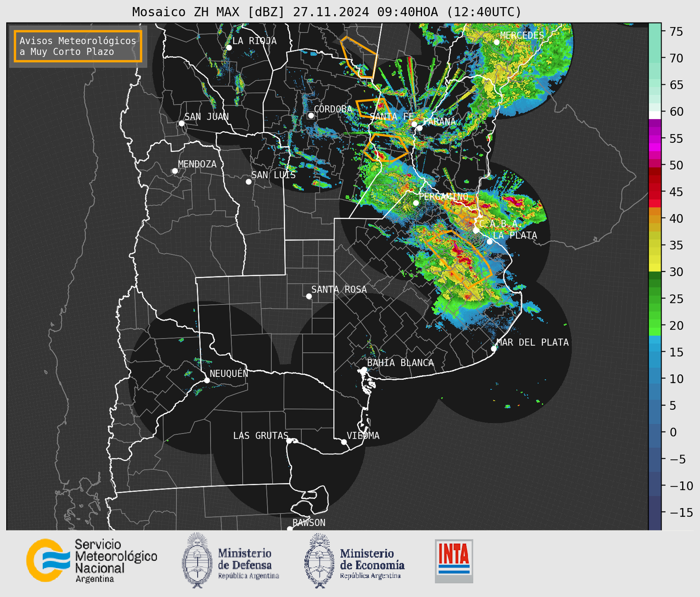Click the Servicio Meteorológico Nacional logo
The height and width of the screenshot is (597, 700).
tap(92, 561)
